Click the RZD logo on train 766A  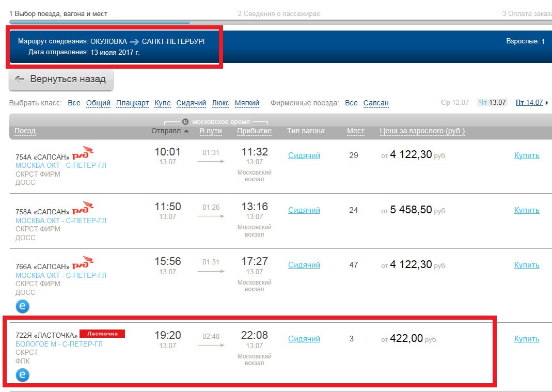(x=83, y=263)
